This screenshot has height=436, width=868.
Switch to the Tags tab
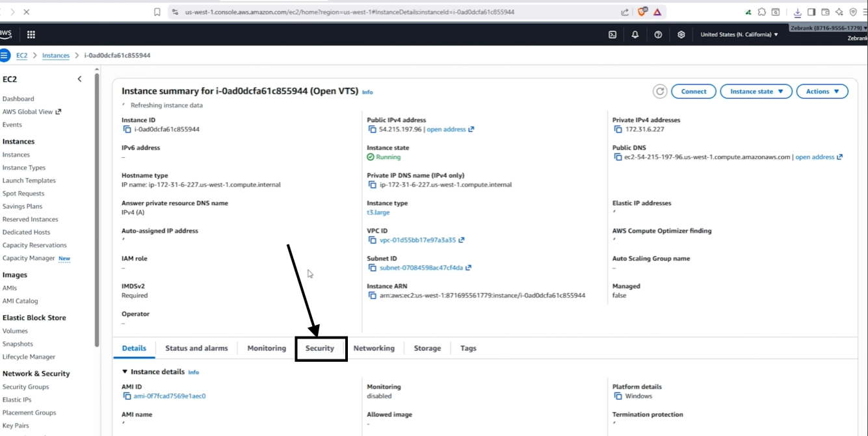pos(468,348)
